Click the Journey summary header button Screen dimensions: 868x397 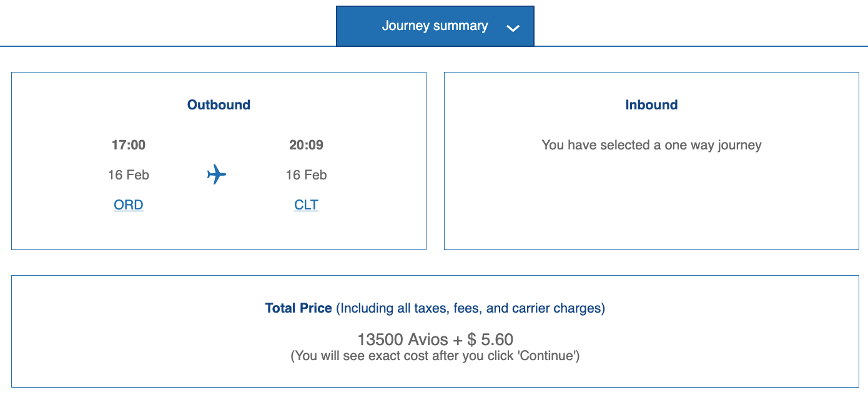point(435,26)
